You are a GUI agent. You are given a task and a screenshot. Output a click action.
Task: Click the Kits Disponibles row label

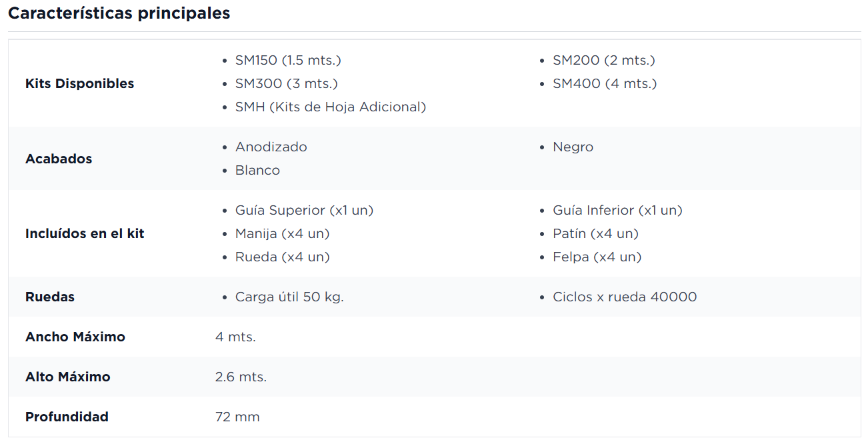[x=80, y=83]
